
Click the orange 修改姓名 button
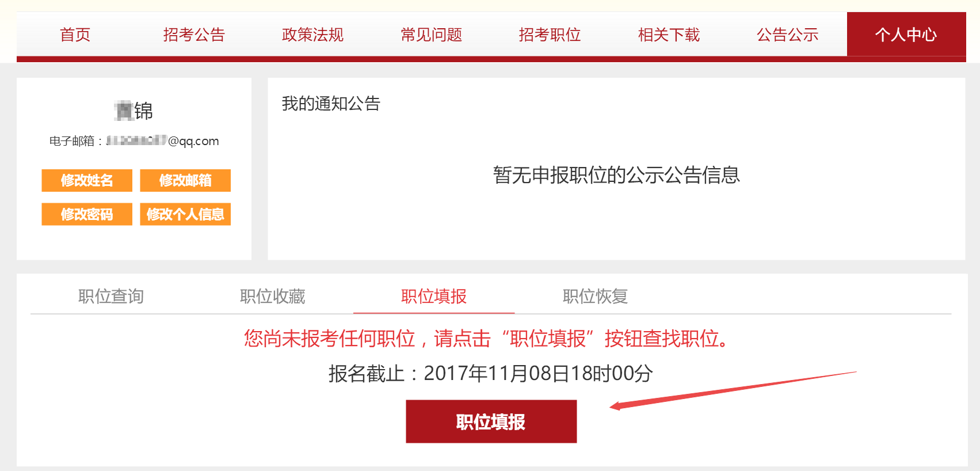point(87,180)
